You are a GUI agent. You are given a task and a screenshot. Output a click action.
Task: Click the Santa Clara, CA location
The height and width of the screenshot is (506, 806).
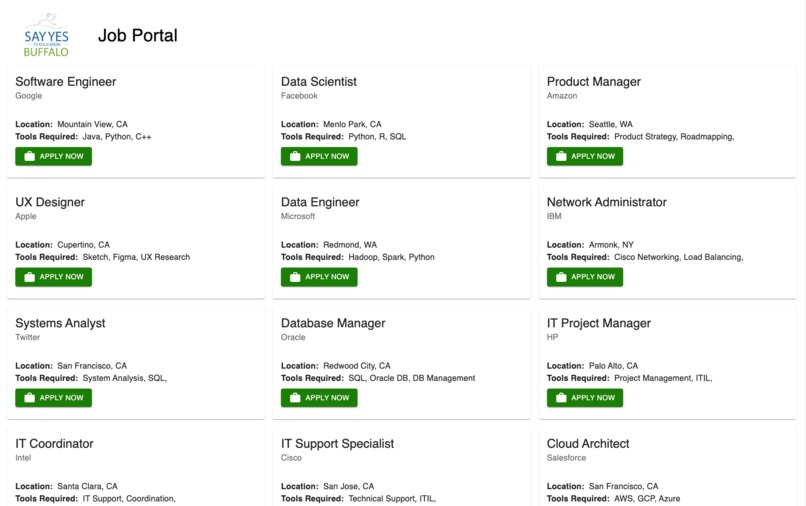[87, 486]
